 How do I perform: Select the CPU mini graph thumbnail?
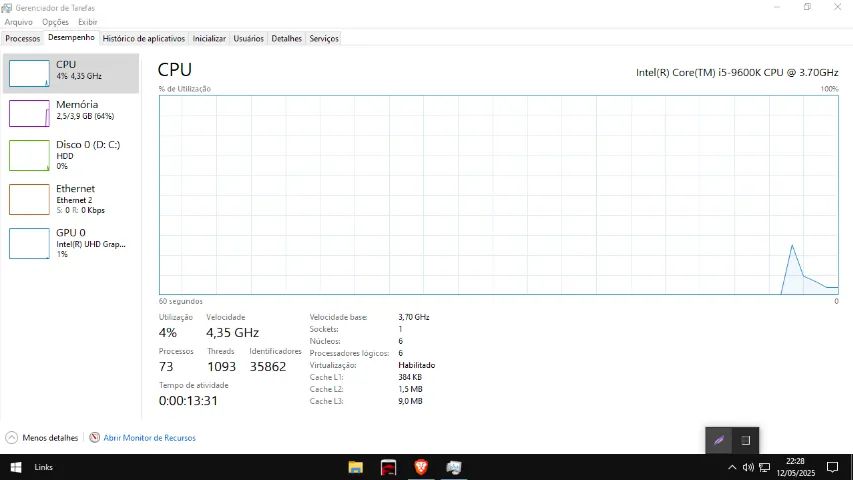point(29,73)
